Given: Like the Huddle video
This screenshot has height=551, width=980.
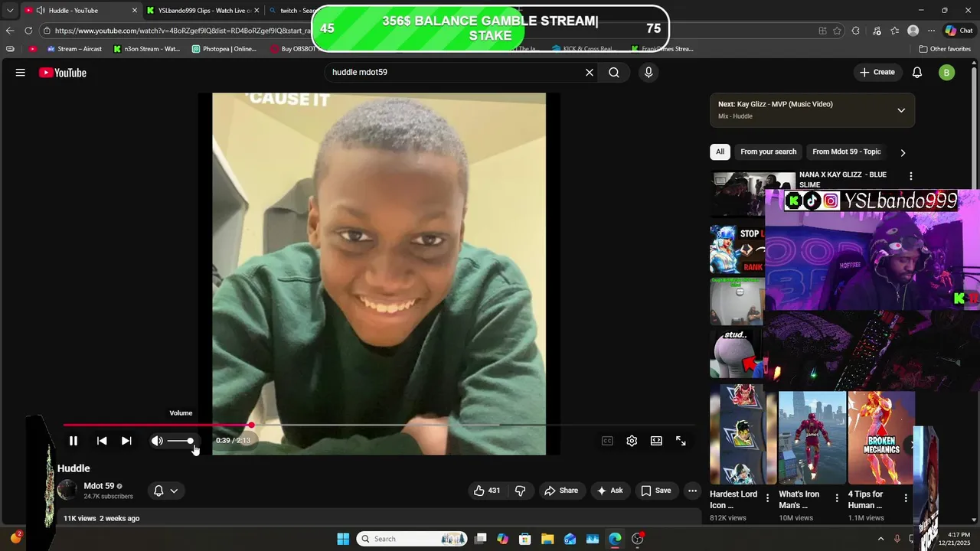Looking at the screenshot, I should tap(487, 491).
